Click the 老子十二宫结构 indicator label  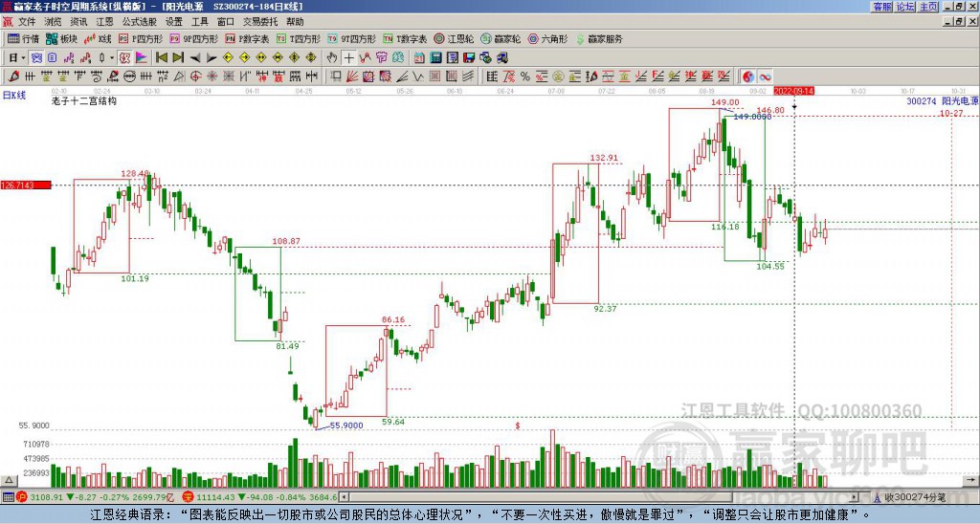pyautogui.click(x=84, y=100)
